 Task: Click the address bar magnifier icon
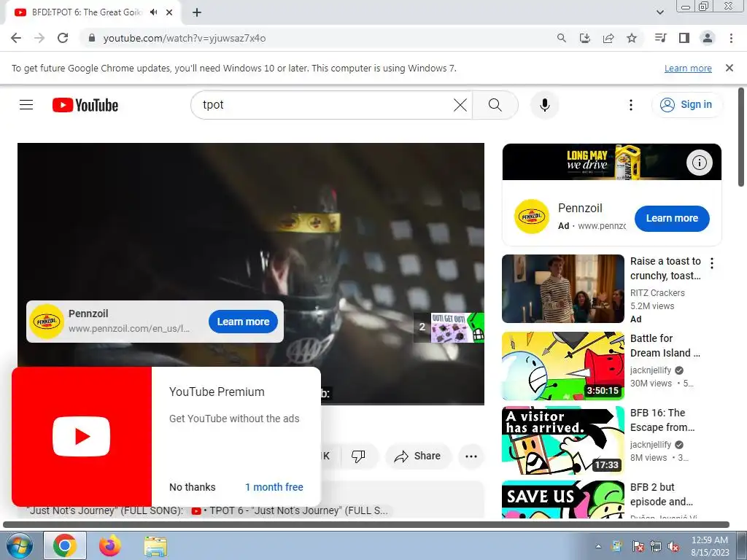pyautogui.click(x=562, y=38)
